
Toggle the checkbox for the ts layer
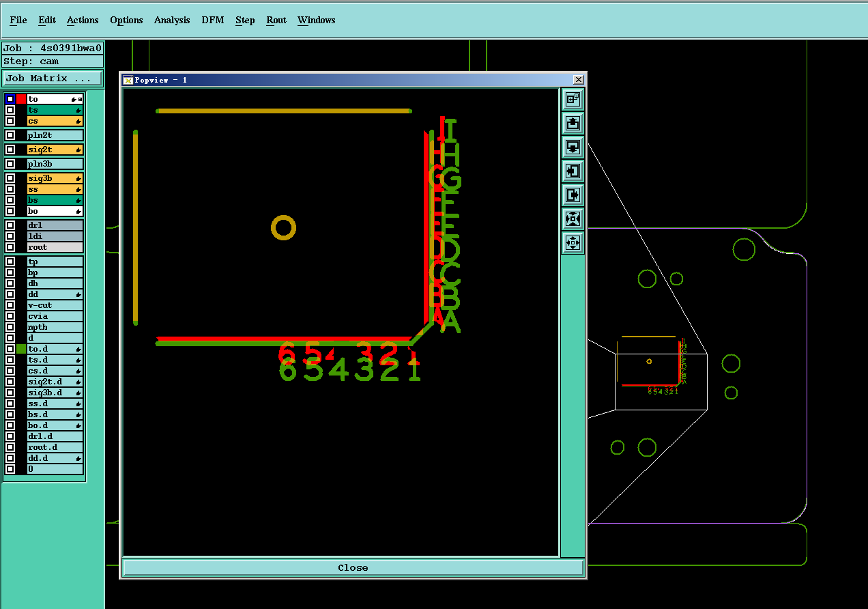pyautogui.click(x=10, y=110)
